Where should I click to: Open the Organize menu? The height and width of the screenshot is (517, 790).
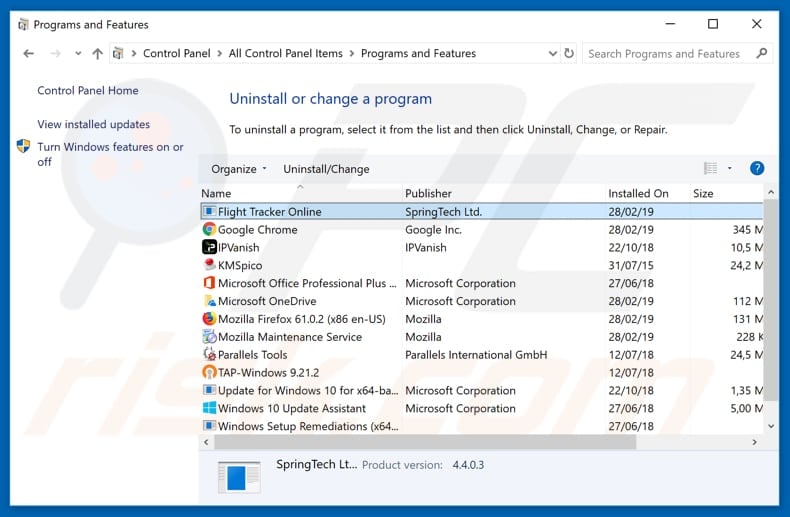coord(239,169)
